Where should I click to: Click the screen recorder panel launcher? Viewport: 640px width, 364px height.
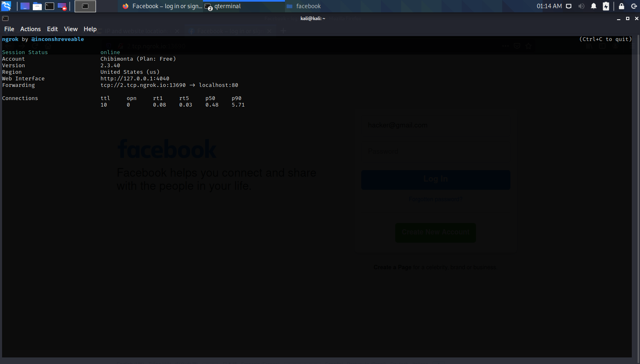[62, 6]
